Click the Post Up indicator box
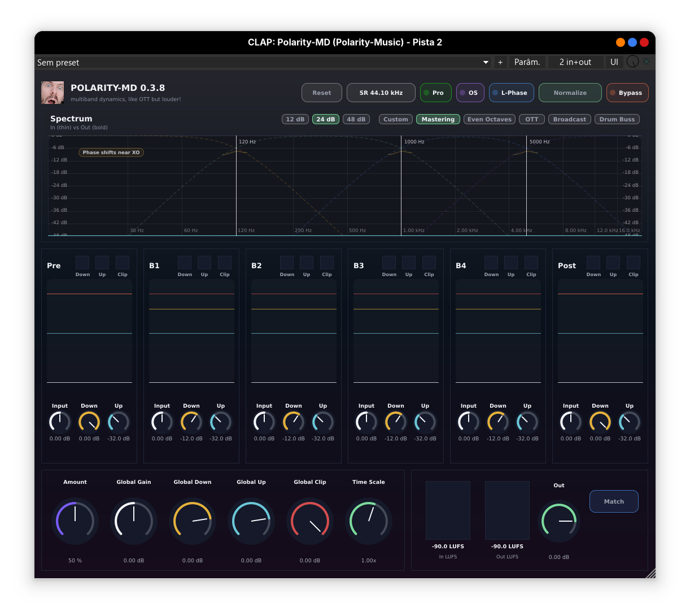This screenshot has height=616, width=690. tap(613, 262)
